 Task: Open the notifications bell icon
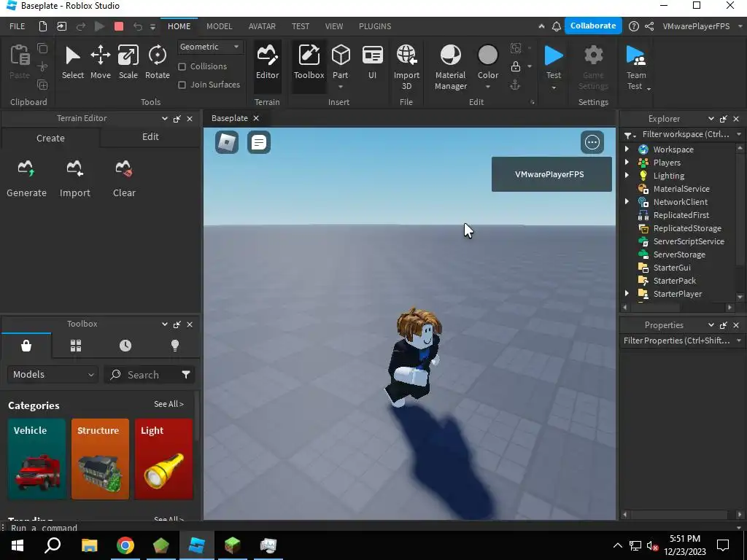click(557, 26)
